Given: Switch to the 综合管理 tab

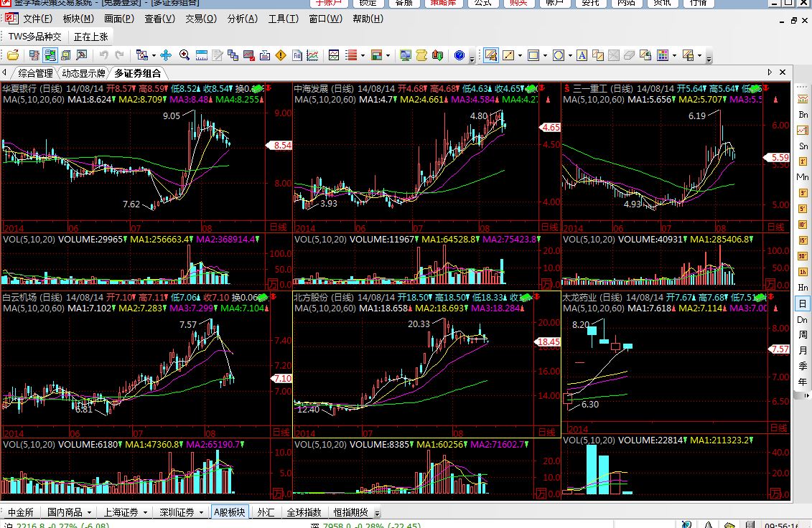Looking at the screenshot, I should (35, 73).
